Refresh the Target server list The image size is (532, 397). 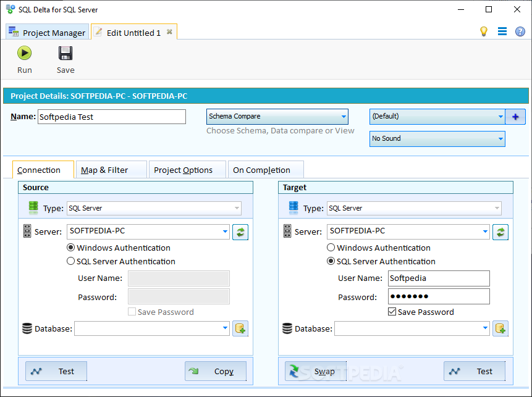pos(500,232)
